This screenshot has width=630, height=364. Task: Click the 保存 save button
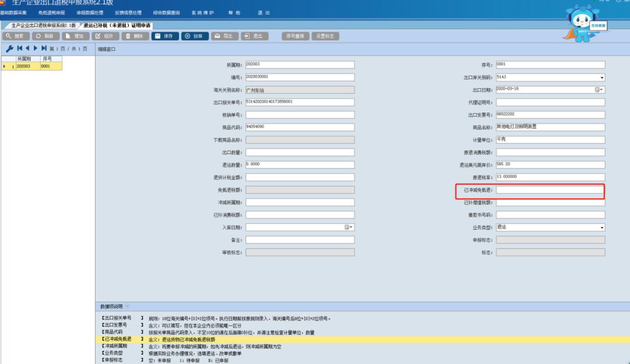164,36
